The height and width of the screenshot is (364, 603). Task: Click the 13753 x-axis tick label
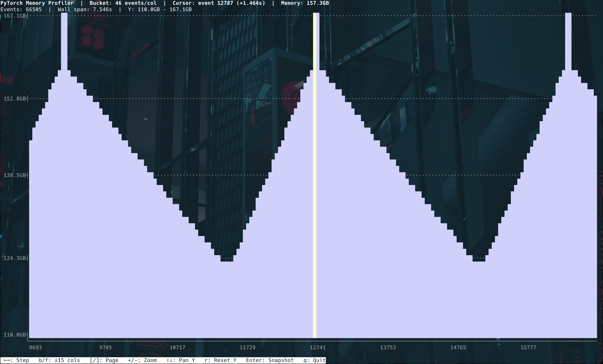coord(388,347)
